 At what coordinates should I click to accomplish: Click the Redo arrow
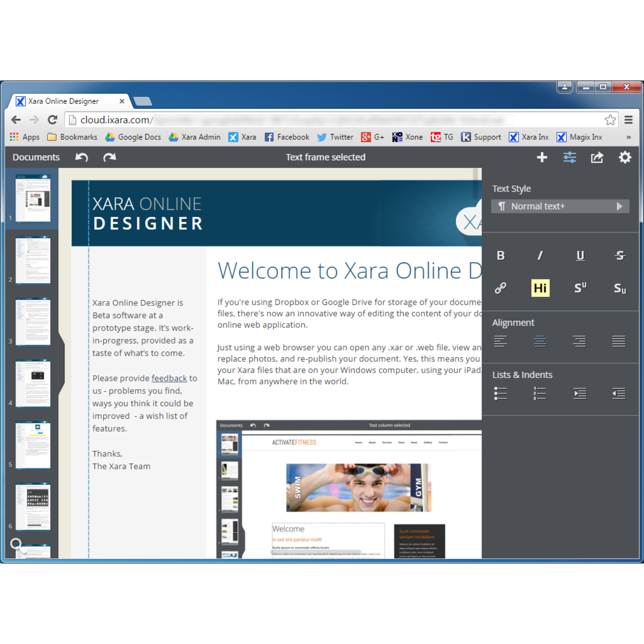pos(110,157)
